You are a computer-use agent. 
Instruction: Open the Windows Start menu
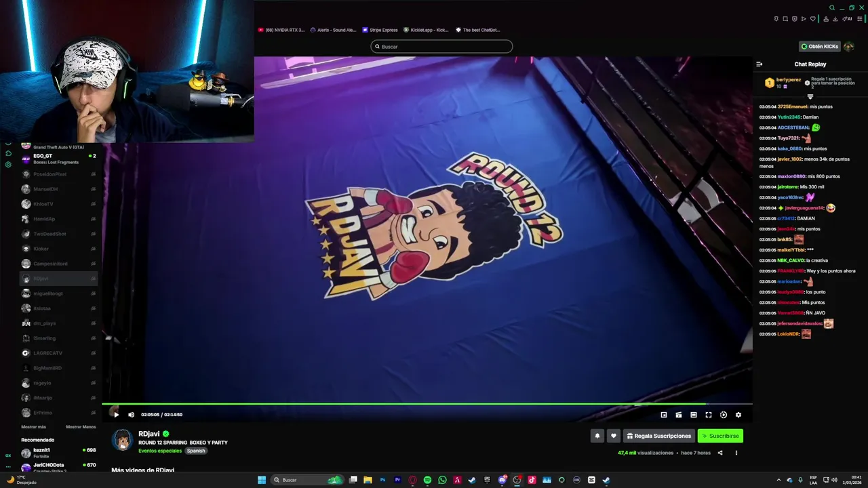coord(262,480)
